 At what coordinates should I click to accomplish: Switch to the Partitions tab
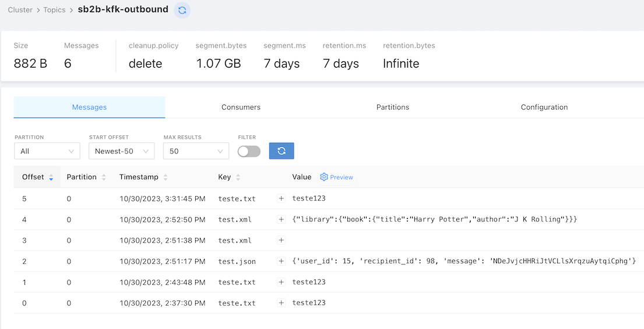click(x=393, y=107)
